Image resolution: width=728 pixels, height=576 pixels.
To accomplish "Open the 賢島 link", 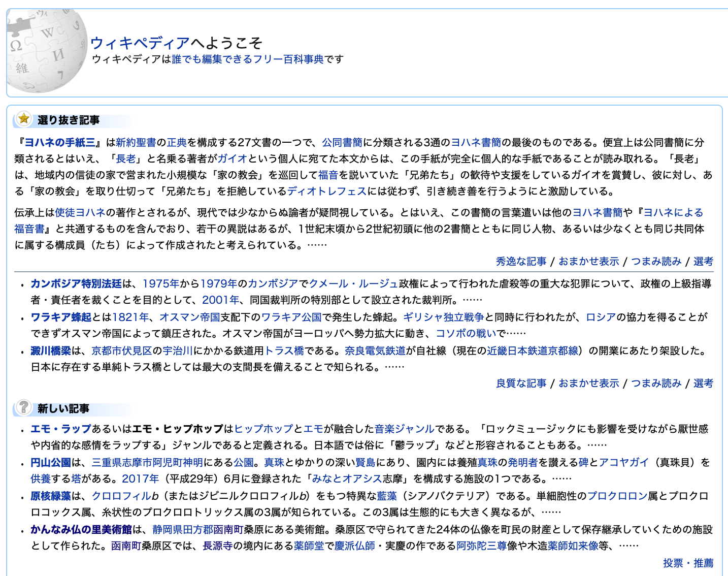I will point(366,463).
